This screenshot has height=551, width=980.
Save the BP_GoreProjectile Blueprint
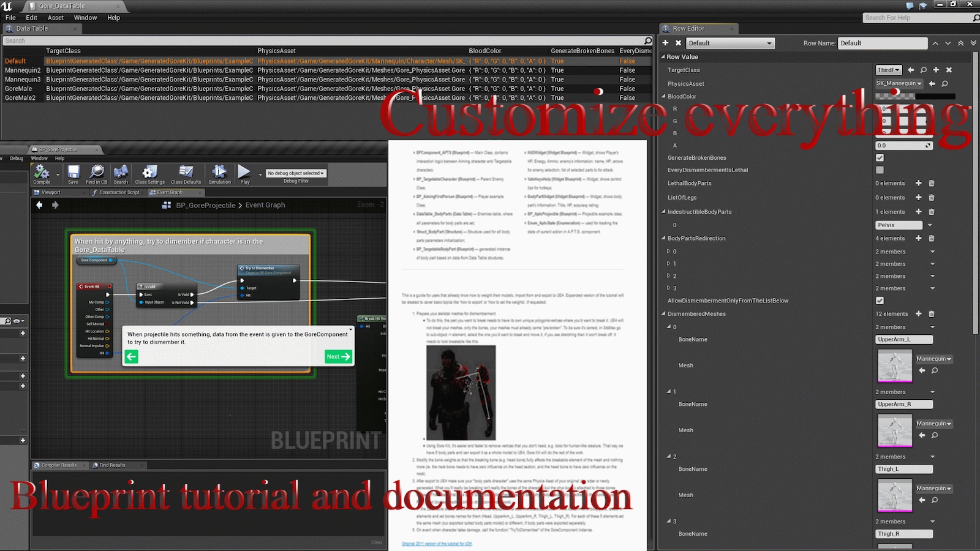click(73, 174)
